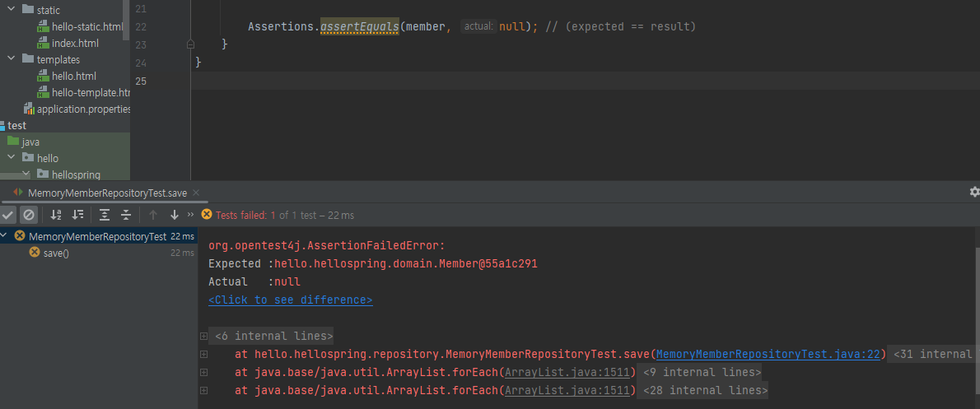The height and width of the screenshot is (409, 980).
Task: Click editor line number 25
Action: pyautogui.click(x=141, y=81)
